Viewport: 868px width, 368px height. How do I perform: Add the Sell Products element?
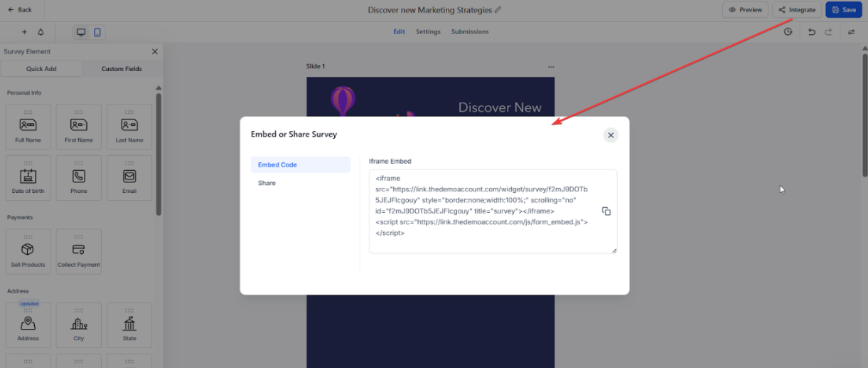(28, 251)
